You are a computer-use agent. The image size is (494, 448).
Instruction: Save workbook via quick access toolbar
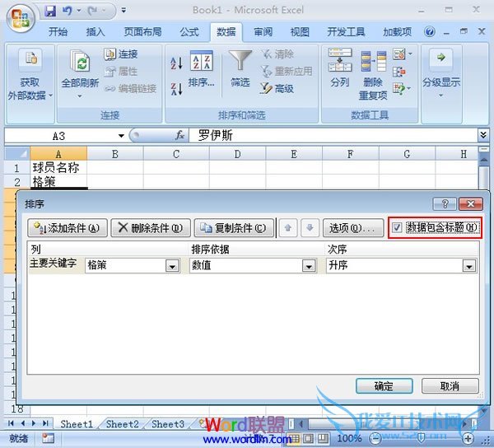49,11
